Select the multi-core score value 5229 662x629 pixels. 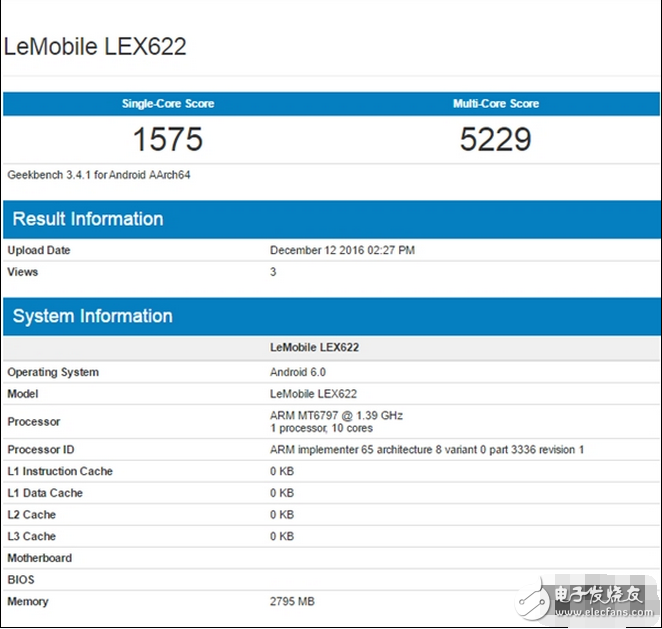click(x=496, y=139)
